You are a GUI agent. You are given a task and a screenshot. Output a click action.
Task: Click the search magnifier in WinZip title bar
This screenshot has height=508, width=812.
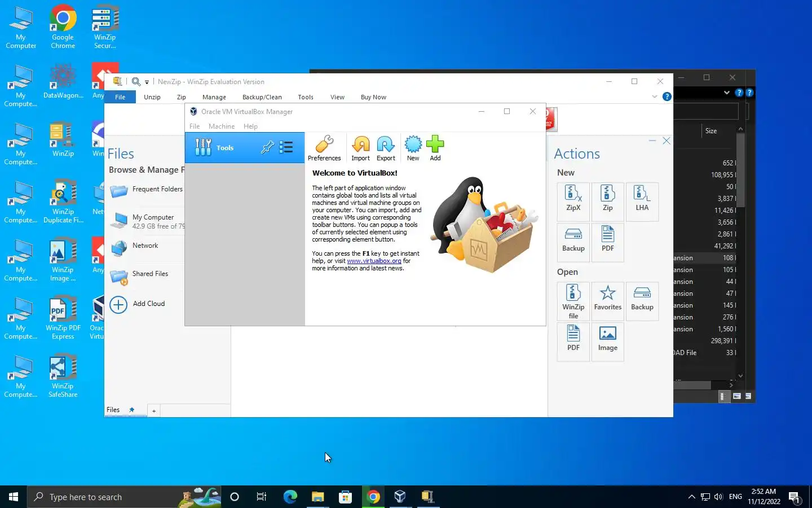136,81
